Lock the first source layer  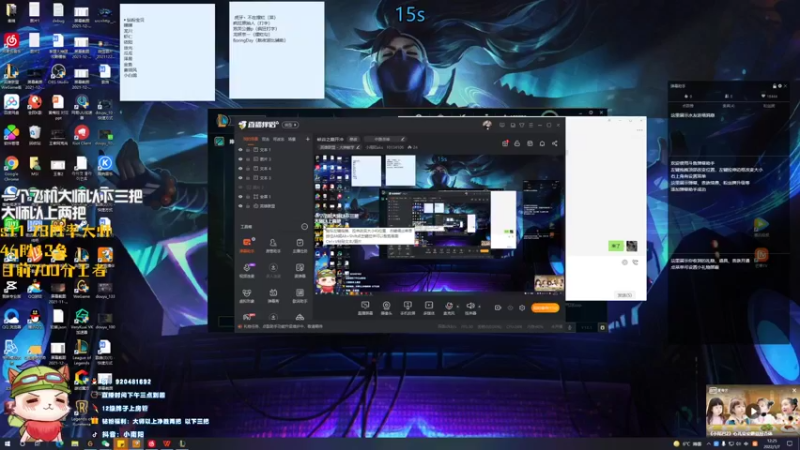click(x=248, y=150)
